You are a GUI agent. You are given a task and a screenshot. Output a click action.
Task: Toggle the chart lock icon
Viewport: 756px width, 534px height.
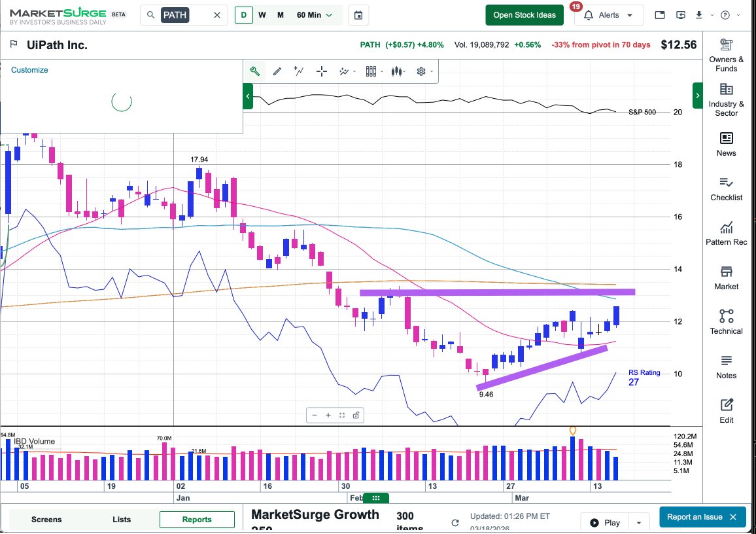[x=356, y=416]
